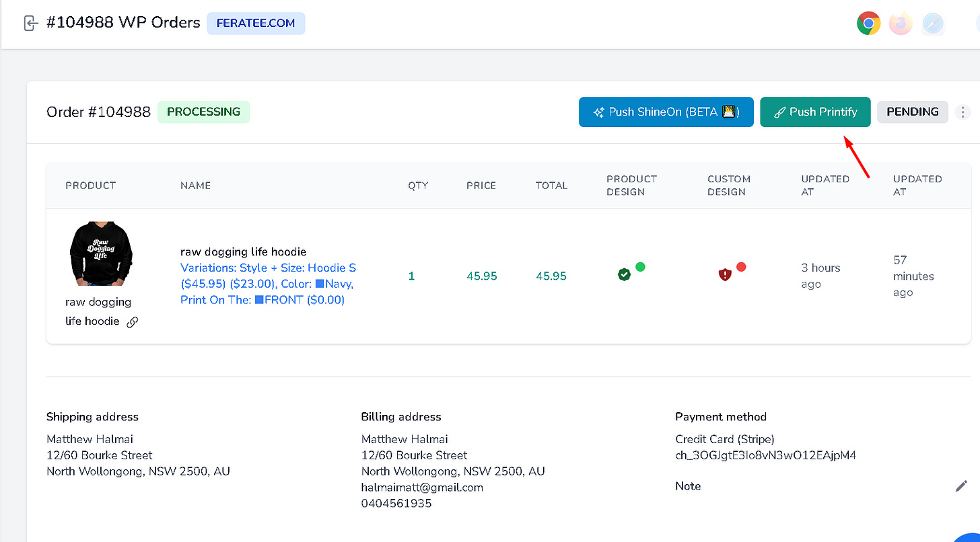Click the exit/back icon beside #104988 title

pyautogui.click(x=30, y=24)
